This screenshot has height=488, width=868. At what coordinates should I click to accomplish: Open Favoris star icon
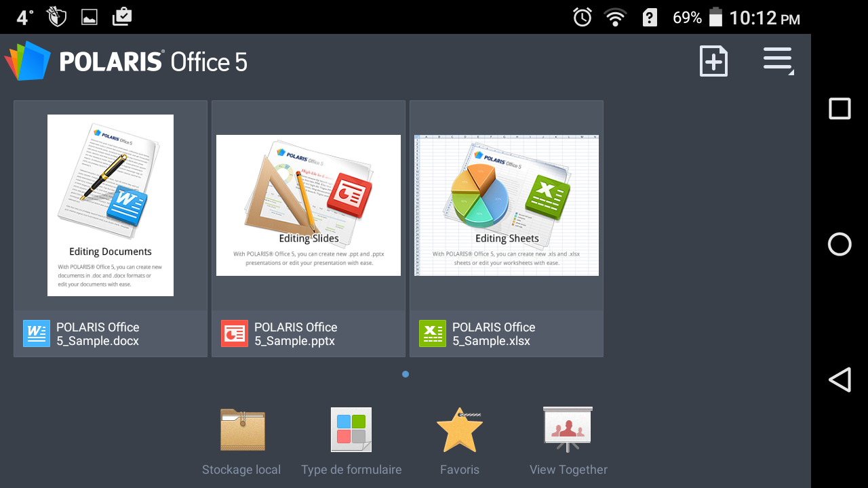tap(460, 430)
